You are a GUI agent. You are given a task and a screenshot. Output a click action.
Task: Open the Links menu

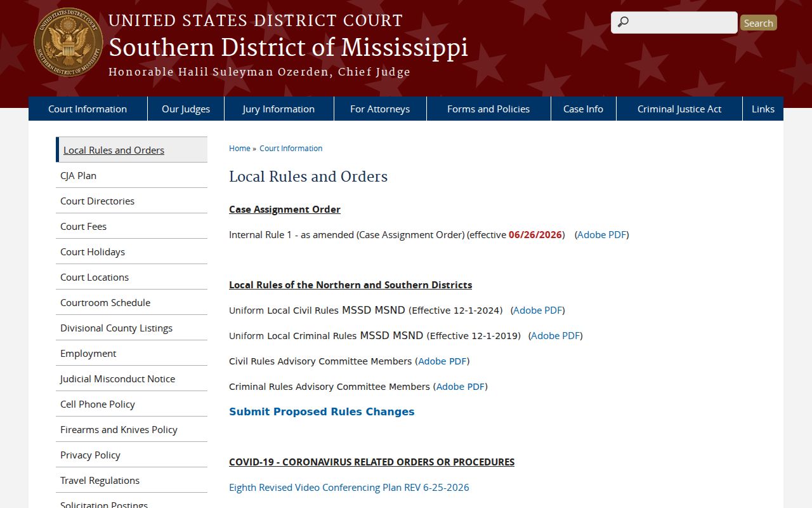[x=763, y=109]
